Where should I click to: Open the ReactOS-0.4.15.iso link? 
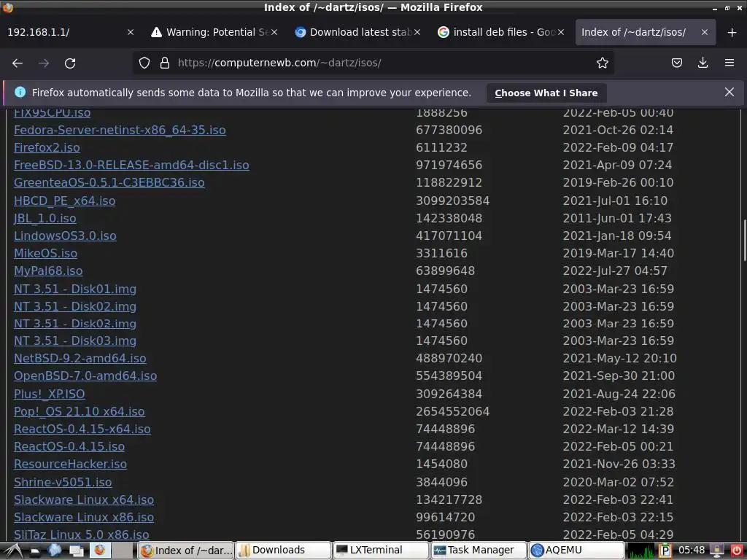(x=69, y=447)
